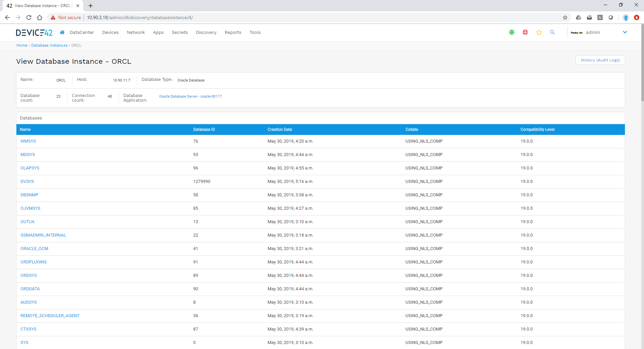The width and height of the screenshot is (644, 349).
Task: Click the Not secure warning indicator
Action: pos(66,17)
